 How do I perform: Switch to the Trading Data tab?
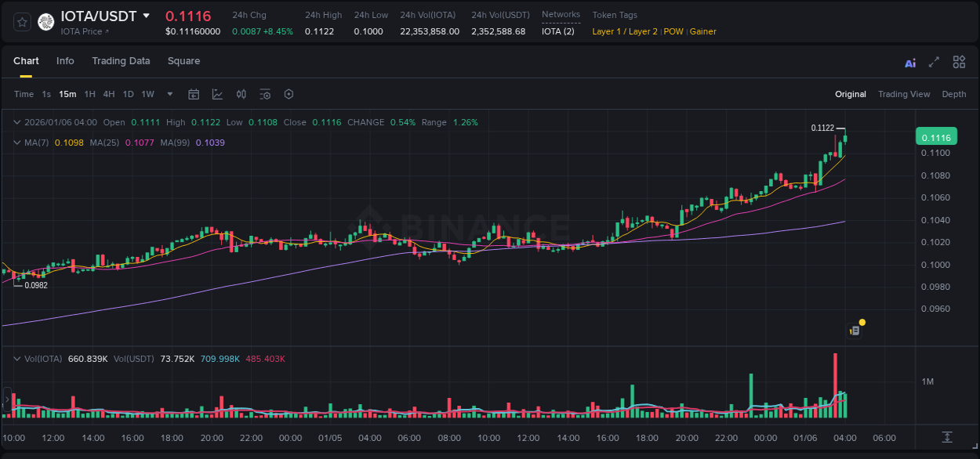[x=121, y=60]
